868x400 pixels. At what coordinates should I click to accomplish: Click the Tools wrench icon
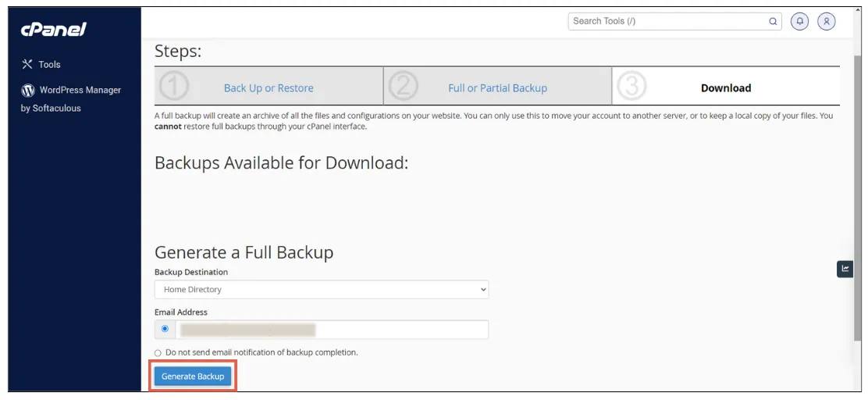click(27, 64)
